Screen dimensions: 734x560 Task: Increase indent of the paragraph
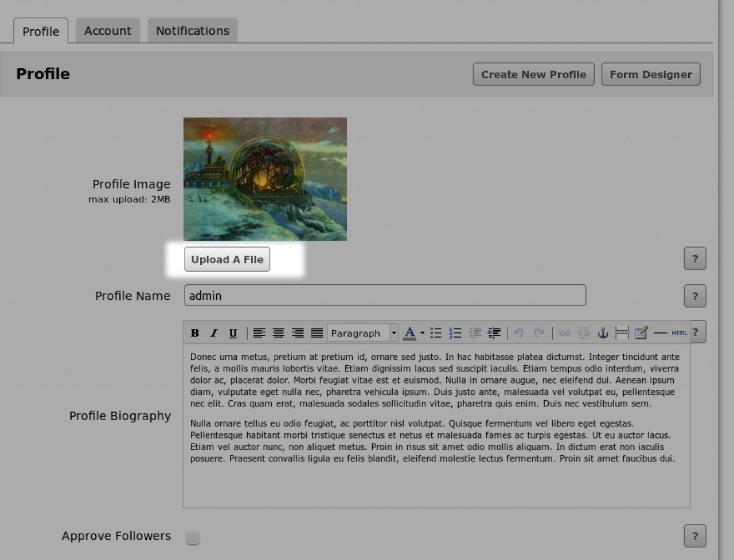(x=494, y=333)
